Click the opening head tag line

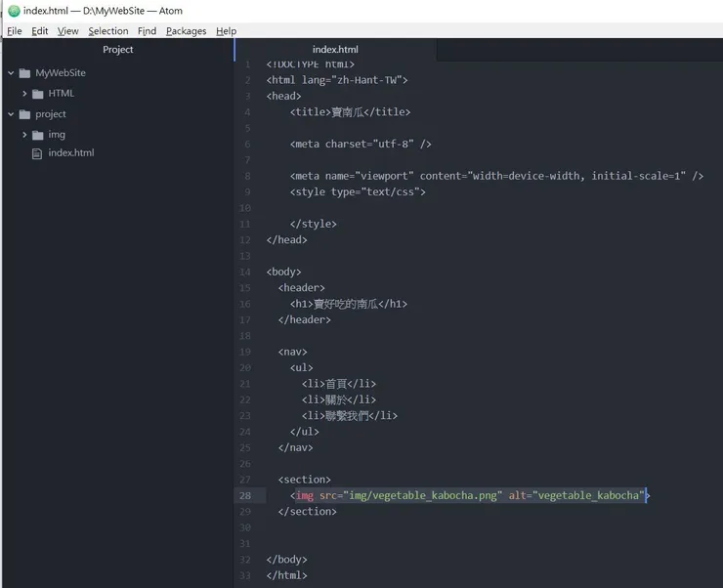(283, 96)
